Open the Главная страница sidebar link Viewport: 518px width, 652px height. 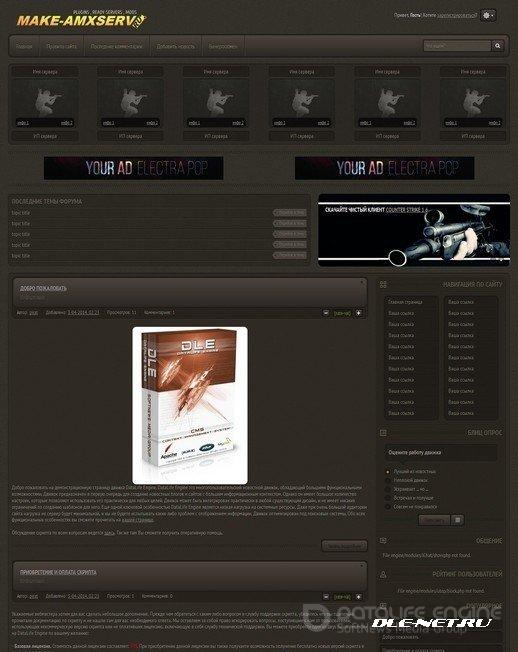[405, 302]
